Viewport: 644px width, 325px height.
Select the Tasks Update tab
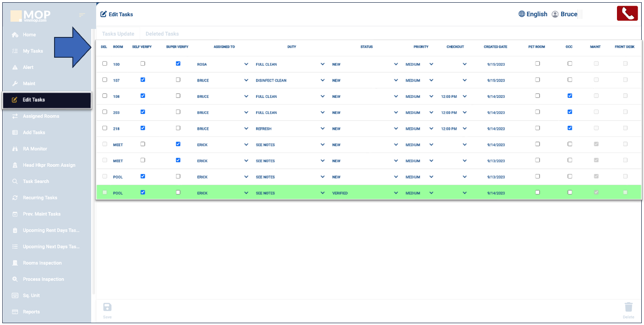pos(118,34)
